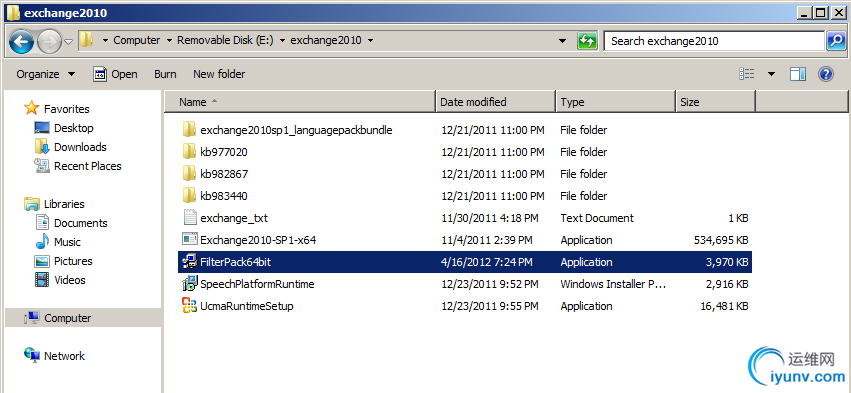
Task: Sort by the Type column header
Action: (x=616, y=102)
